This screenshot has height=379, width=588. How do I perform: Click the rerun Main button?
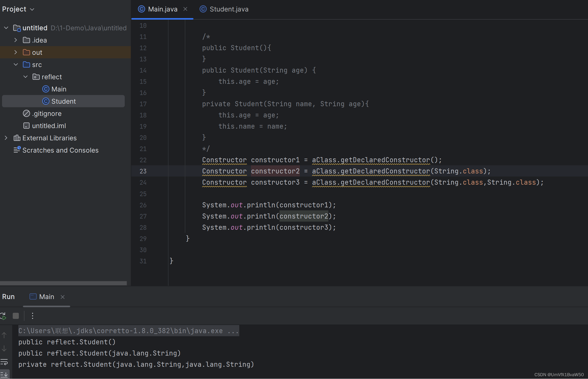[4, 316]
